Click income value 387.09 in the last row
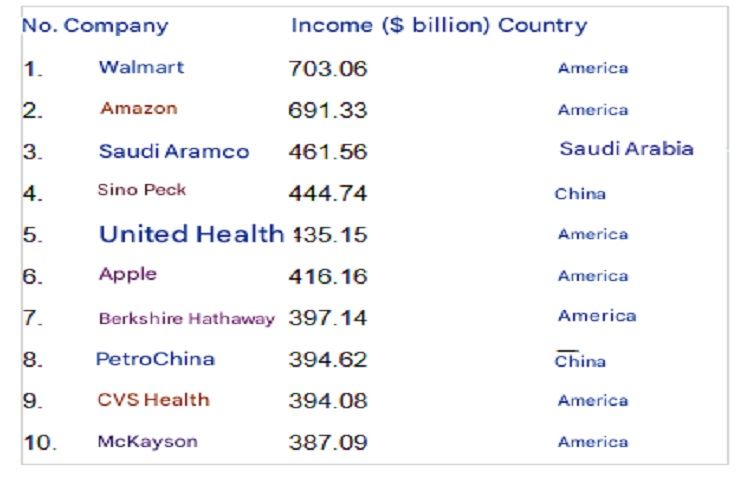The height and width of the screenshot is (490, 750). [x=327, y=442]
